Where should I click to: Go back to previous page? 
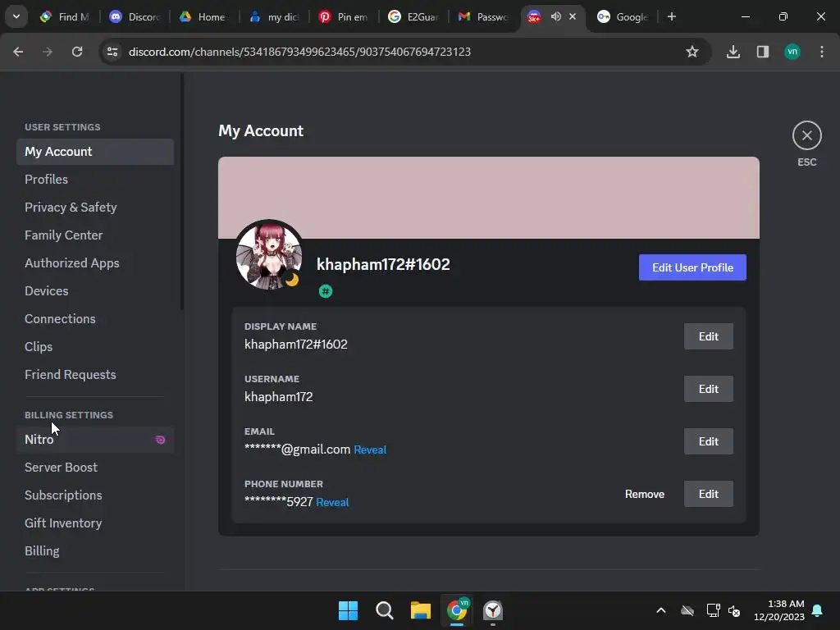tap(18, 52)
